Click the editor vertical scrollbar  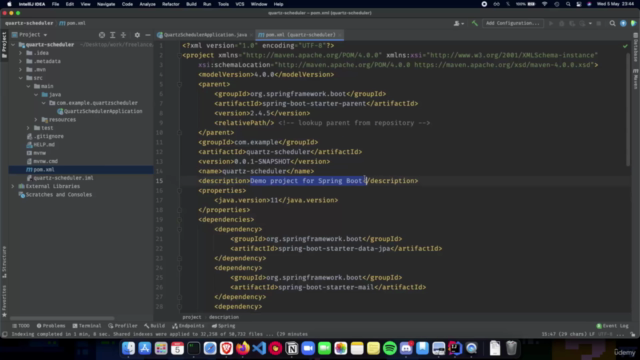tap(628, 109)
